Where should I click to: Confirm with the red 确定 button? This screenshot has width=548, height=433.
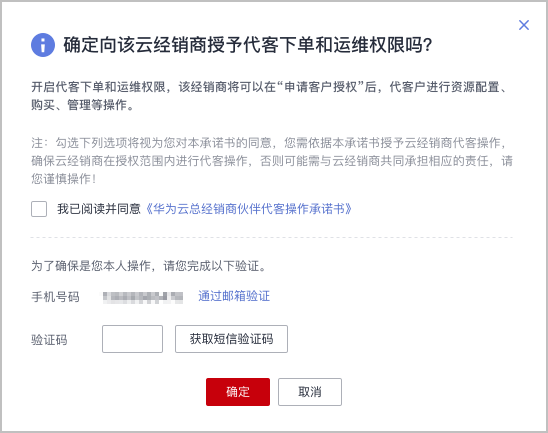(x=238, y=392)
